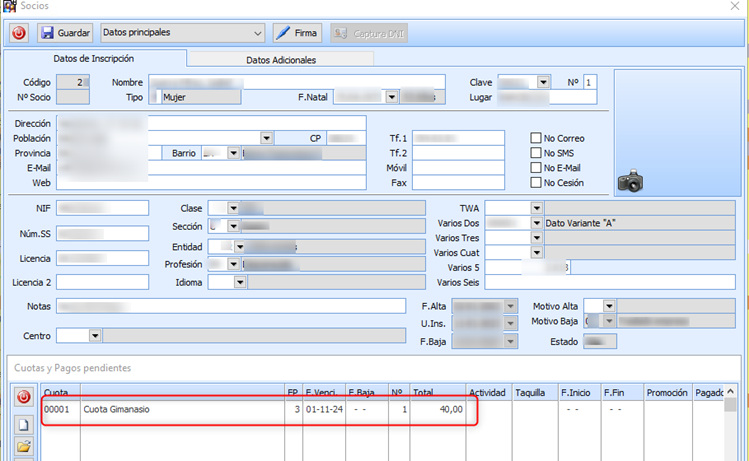The image size is (749, 461).
Task: Toggle the No SMS checkbox
Action: (536, 153)
